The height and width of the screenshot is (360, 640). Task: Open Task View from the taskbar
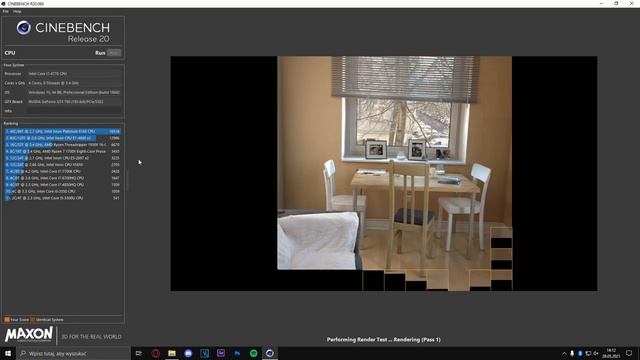[x=139, y=353]
